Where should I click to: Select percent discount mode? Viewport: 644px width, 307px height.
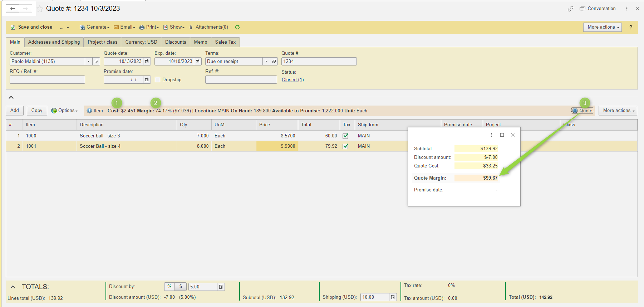pyautogui.click(x=169, y=287)
